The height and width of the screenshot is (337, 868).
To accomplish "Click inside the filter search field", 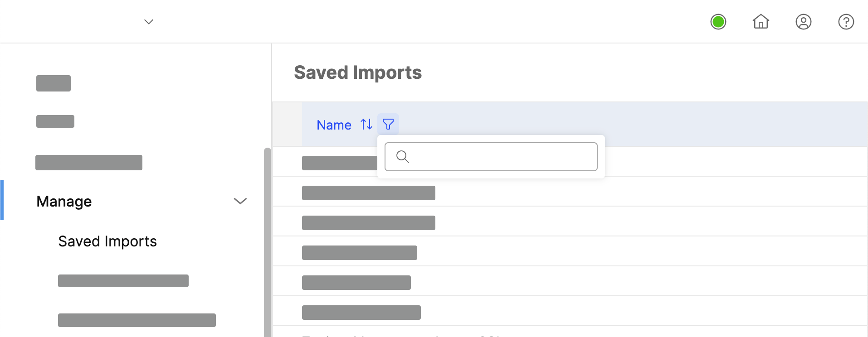I will 491,157.
